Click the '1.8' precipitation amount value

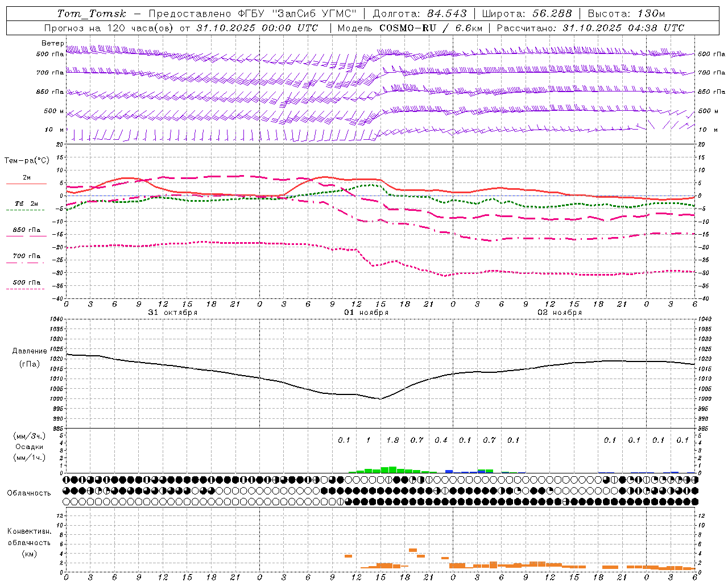point(392,440)
